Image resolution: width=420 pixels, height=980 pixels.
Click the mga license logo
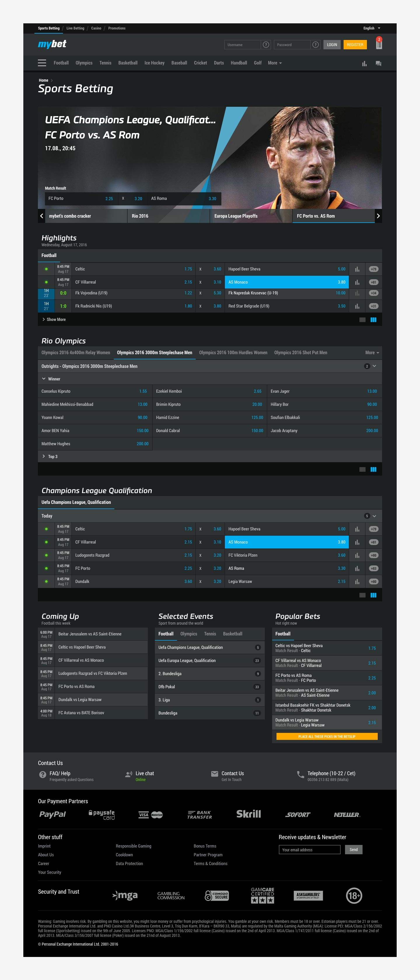[125, 896]
